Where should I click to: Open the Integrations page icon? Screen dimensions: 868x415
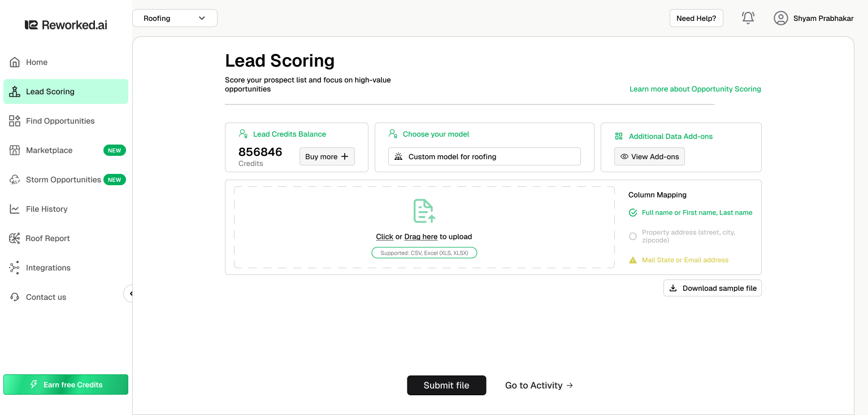coord(14,268)
